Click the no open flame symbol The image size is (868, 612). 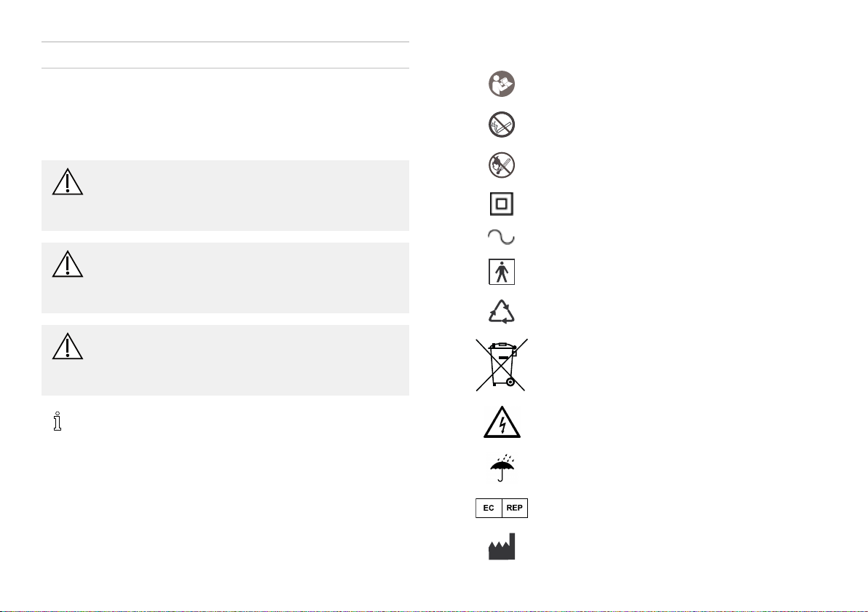(502, 165)
